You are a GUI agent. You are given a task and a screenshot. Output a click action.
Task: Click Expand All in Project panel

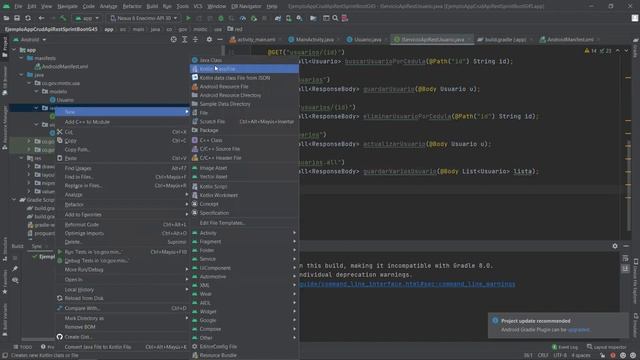pyautogui.click(x=184, y=40)
